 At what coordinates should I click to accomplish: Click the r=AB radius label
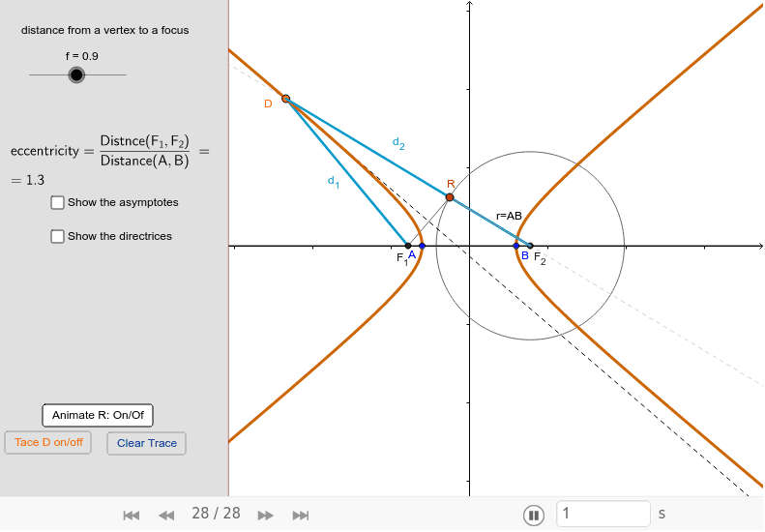point(509,216)
